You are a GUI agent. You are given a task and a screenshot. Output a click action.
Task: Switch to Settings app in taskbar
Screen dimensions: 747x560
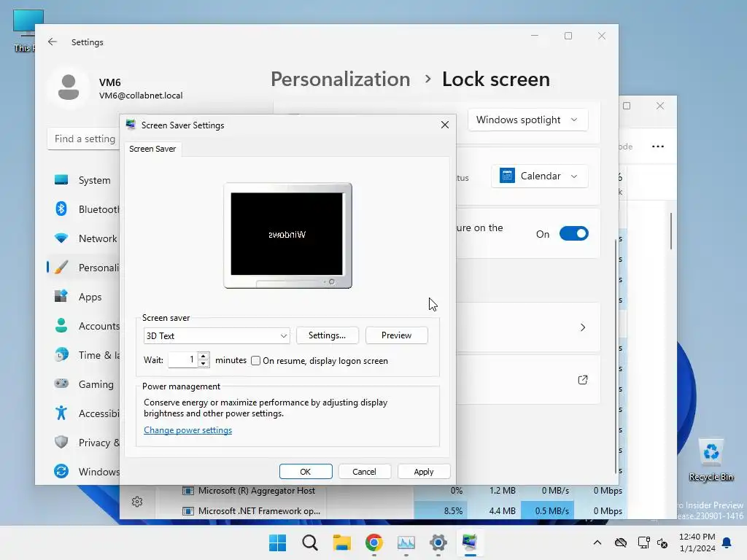(x=438, y=542)
